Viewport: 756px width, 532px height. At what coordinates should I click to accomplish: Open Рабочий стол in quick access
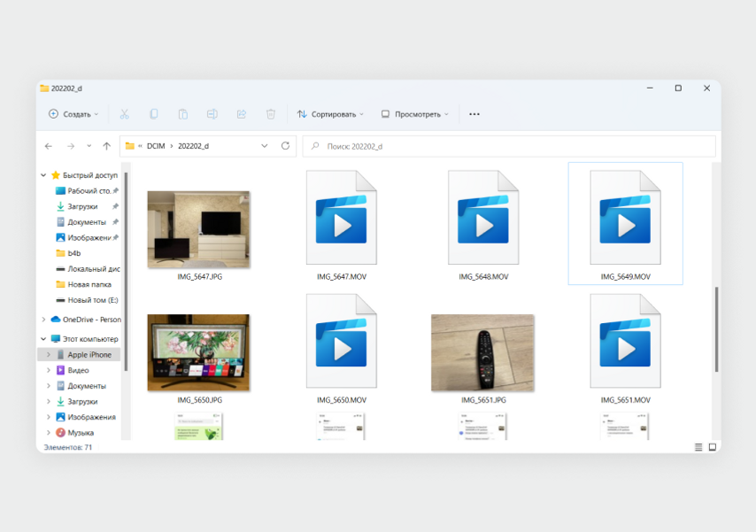pyautogui.click(x=88, y=191)
